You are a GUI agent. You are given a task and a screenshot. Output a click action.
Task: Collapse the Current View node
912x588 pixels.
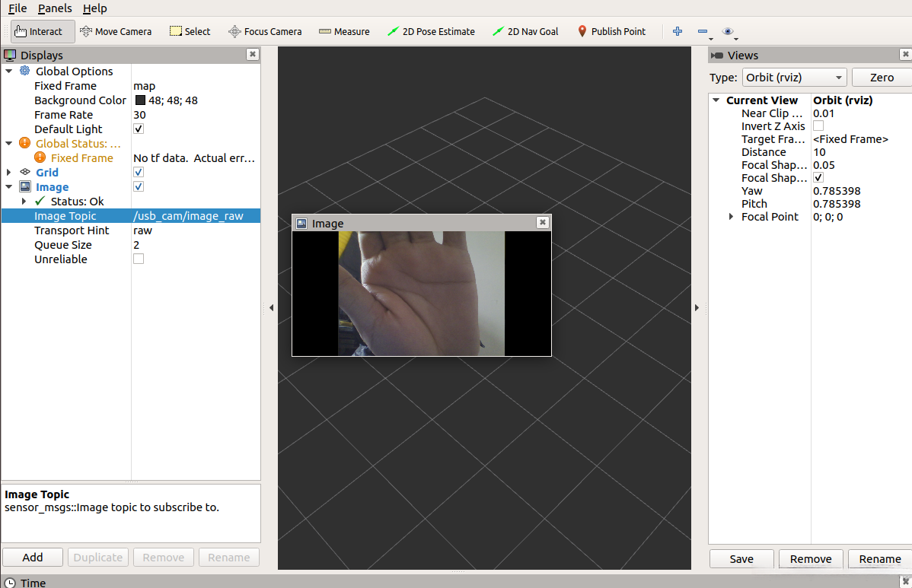tap(716, 100)
